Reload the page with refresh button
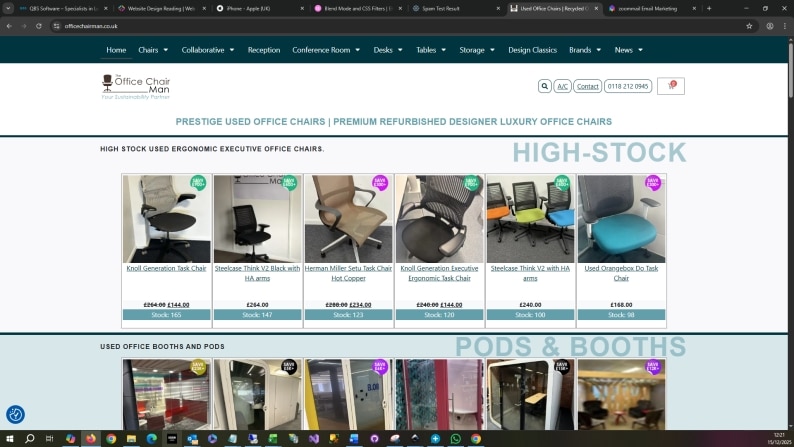Viewport: 794px width, 447px height. 38,26
